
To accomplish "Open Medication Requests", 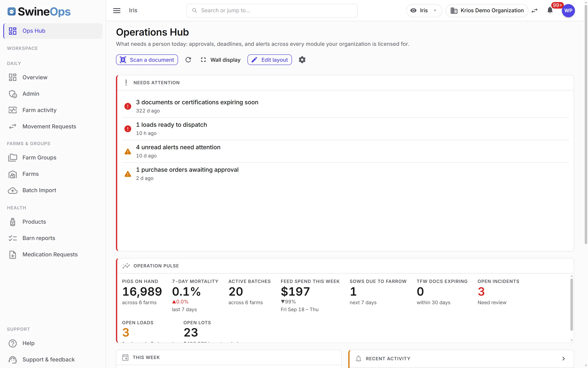I will [53, 254].
